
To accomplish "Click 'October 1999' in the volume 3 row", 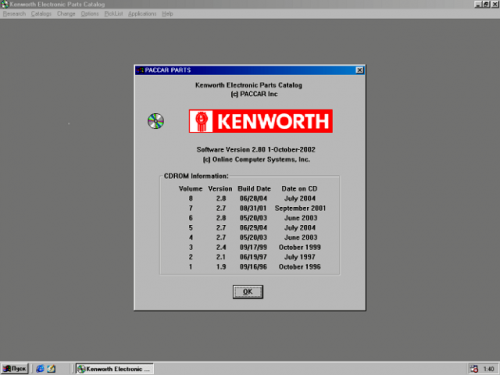I will [300, 247].
